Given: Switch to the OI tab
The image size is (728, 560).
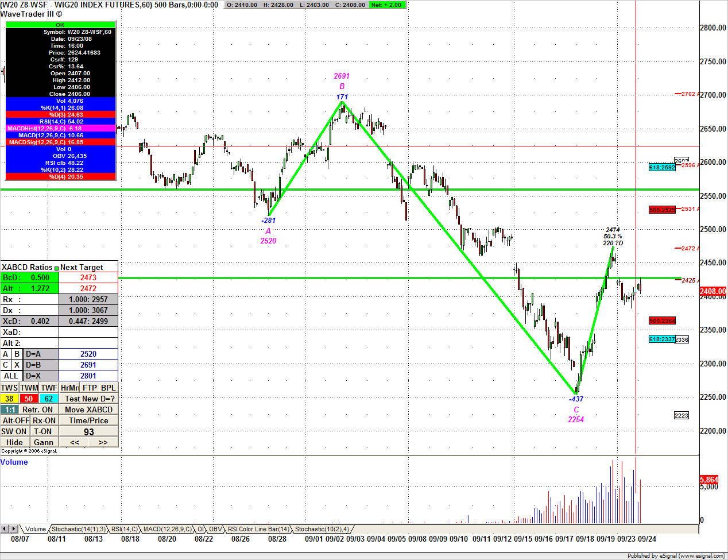Looking at the screenshot, I should (200, 529).
